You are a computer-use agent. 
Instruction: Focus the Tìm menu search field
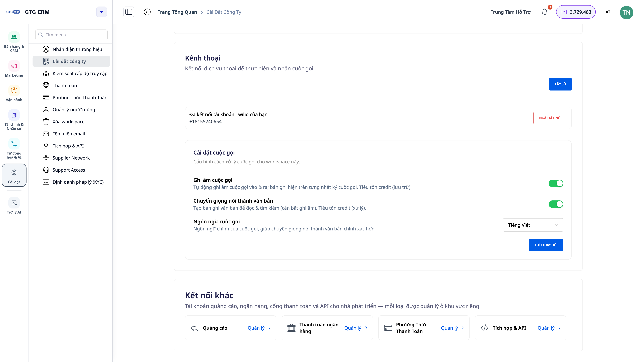71,35
